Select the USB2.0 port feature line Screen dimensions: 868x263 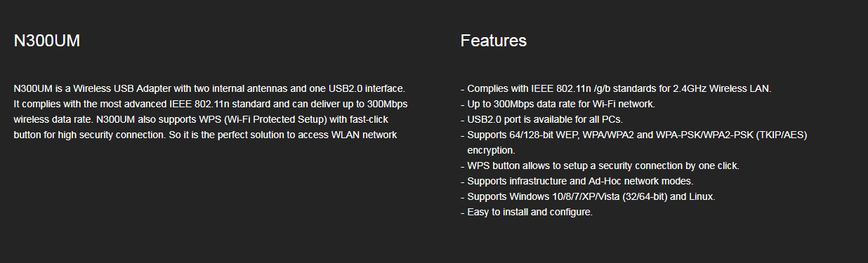545,119
